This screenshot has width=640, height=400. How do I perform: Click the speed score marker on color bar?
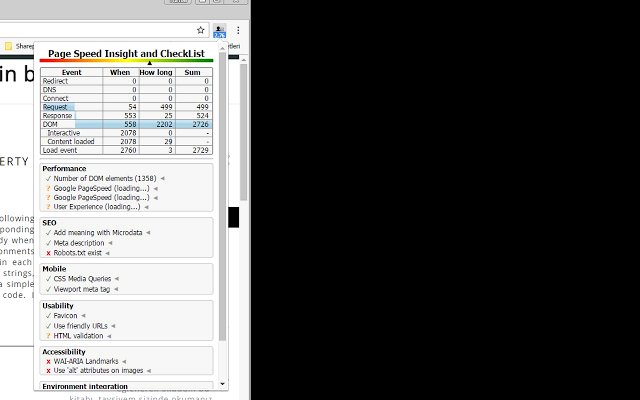(150, 63)
